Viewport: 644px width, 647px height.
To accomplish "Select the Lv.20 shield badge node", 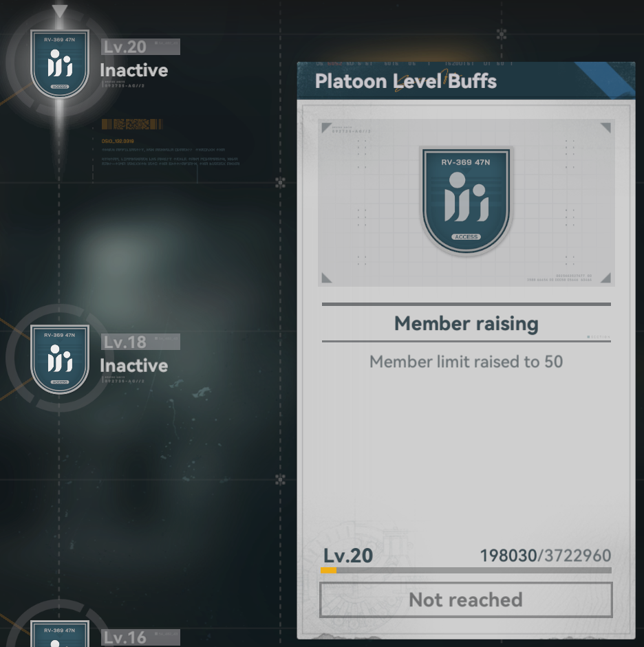I will [60, 64].
